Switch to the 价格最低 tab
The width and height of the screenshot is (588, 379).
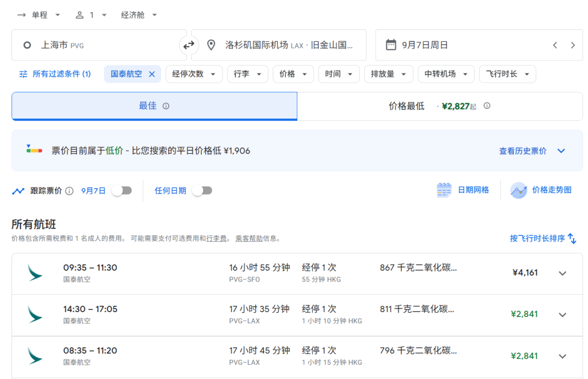(406, 106)
